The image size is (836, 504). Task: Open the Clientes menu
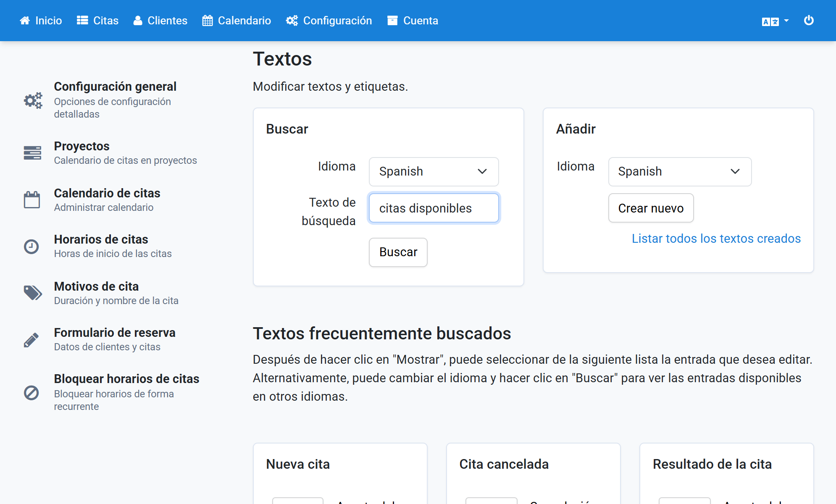160,21
